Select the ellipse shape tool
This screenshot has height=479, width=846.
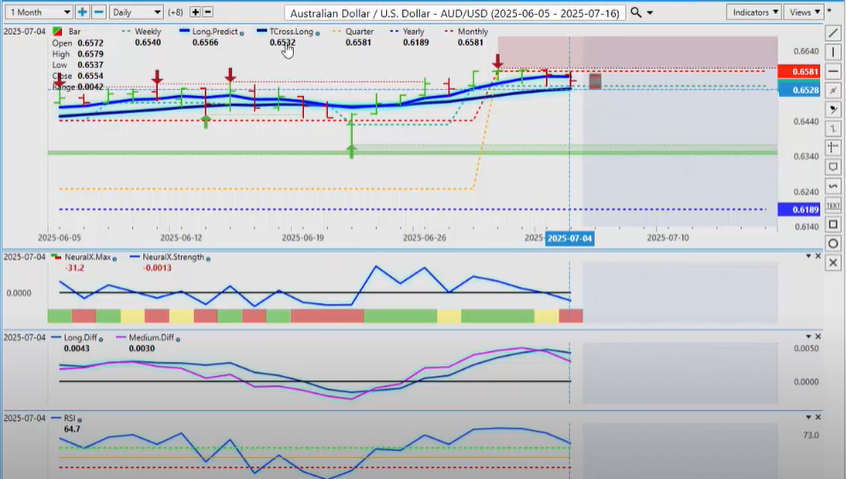pos(834,243)
